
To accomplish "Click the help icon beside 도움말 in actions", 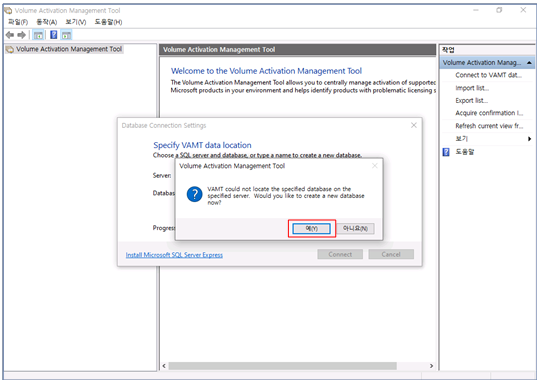I will click(x=446, y=152).
